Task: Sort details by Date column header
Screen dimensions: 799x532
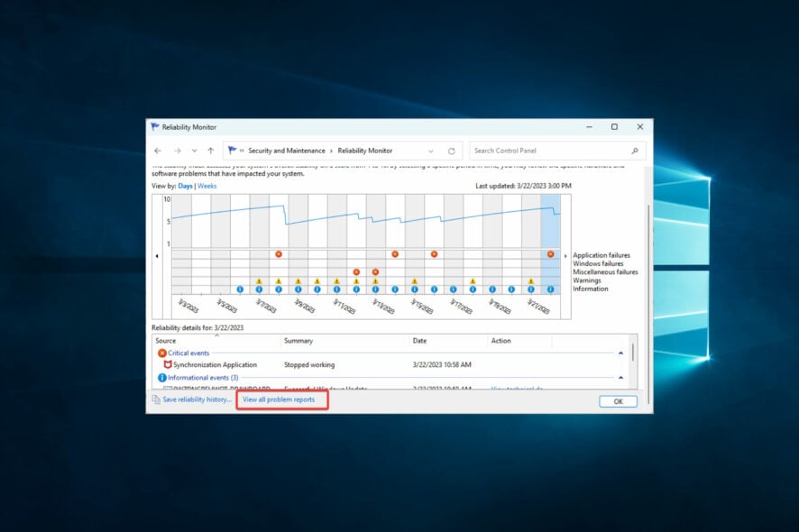Action: point(448,341)
